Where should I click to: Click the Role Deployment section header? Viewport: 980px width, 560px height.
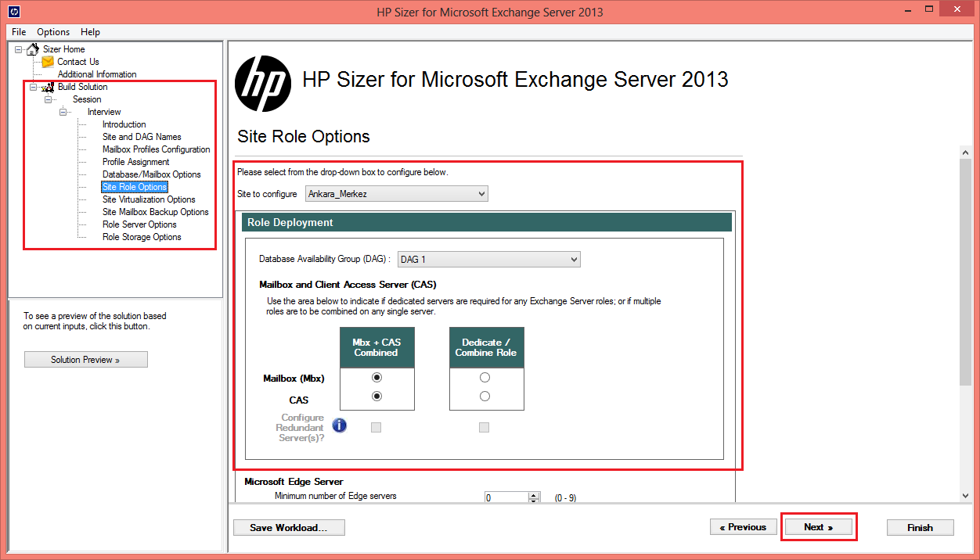tap(487, 222)
